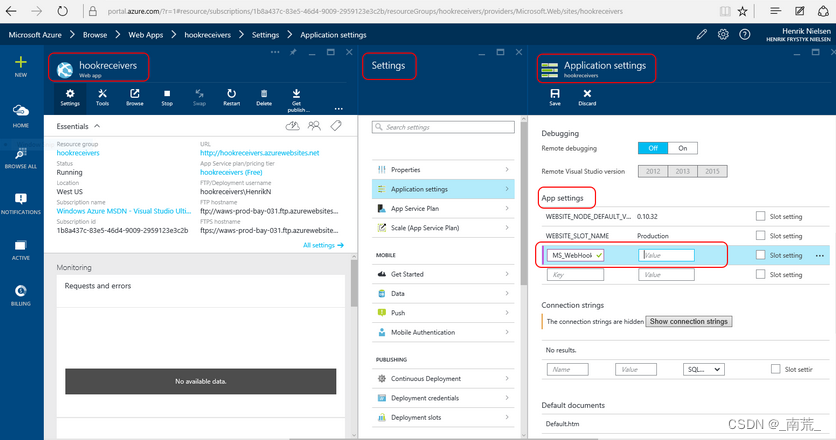Select Visual Studio version 2015

[712, 171]
